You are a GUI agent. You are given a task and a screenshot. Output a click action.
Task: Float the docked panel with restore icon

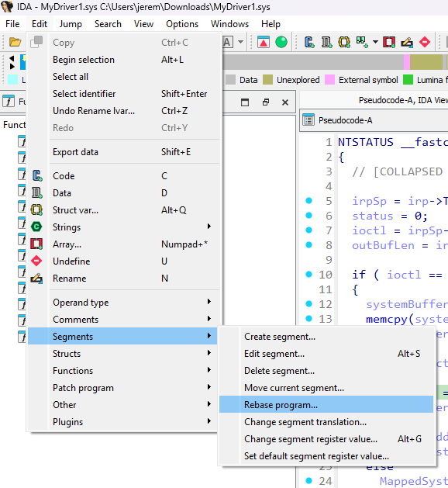[266, 102]
